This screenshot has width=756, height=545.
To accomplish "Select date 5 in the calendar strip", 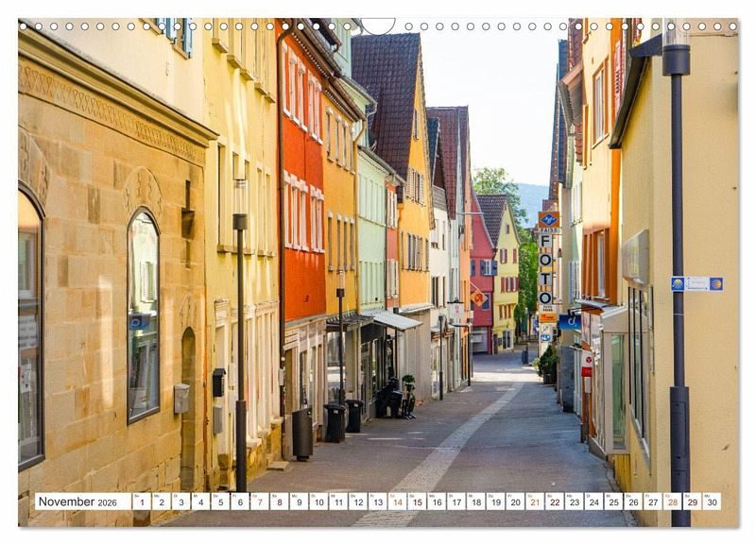I will [220, 502].
